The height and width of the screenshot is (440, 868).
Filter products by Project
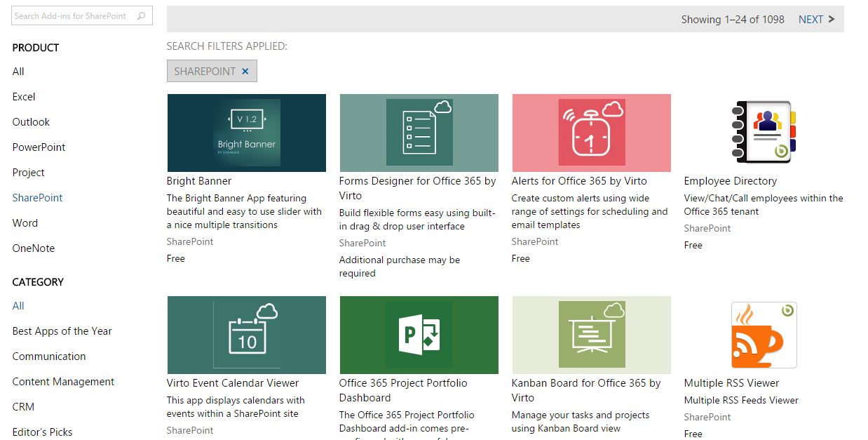point(28,173)
